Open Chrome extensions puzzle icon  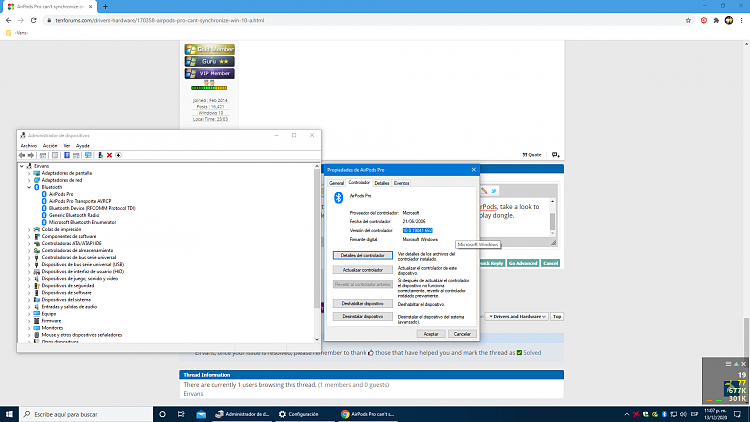(716, 20)
